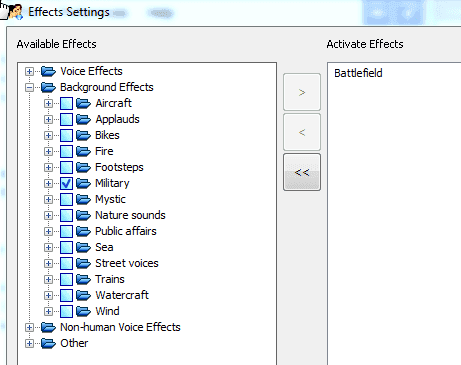The width and height of the screenshot is (461, 365).
Task: Select the Trains tree label
Action: (110, 279)
